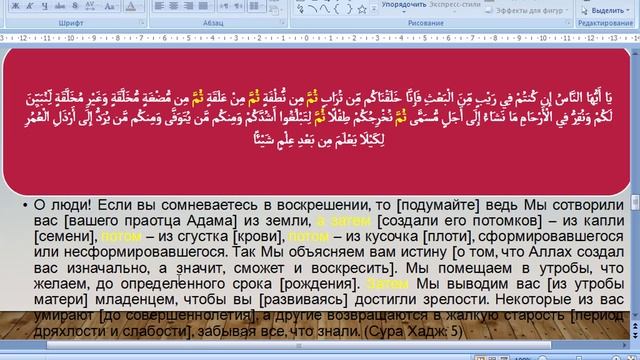This screenshot has width=640, height=360.
Task: Align text to the right
Action: (x=189, y=6)
